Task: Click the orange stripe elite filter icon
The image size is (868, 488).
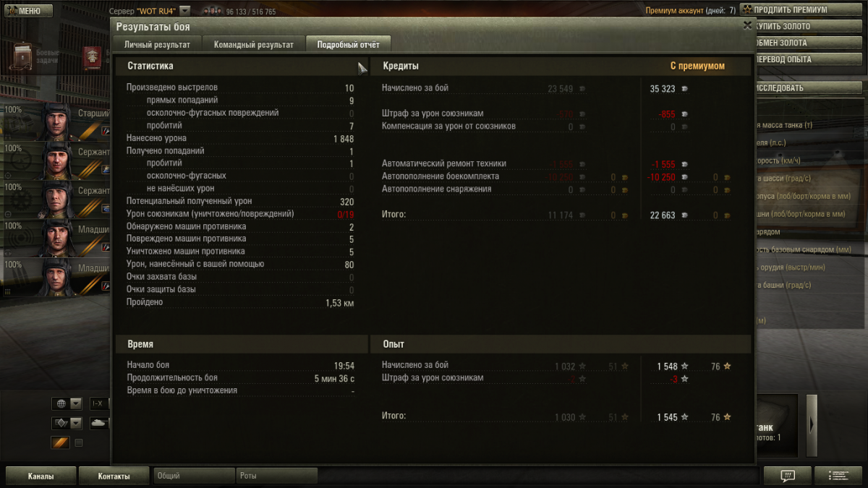Action: [x=60, y=442]
